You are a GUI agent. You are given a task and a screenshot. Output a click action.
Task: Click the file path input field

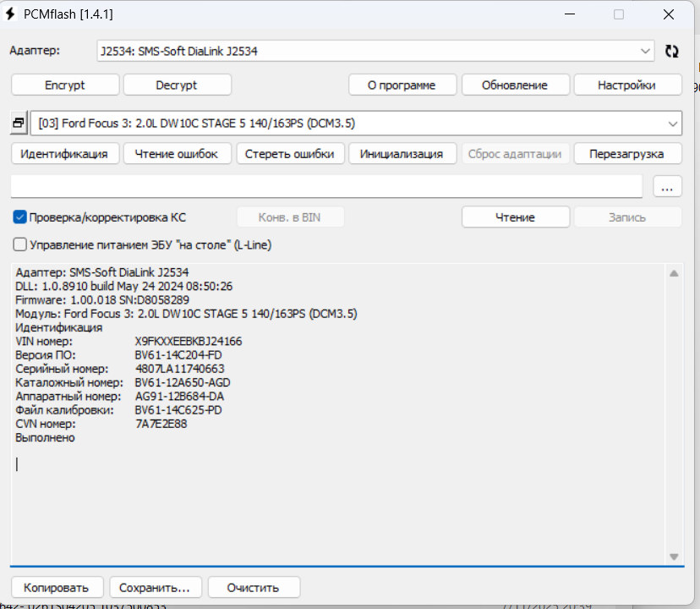326,186
